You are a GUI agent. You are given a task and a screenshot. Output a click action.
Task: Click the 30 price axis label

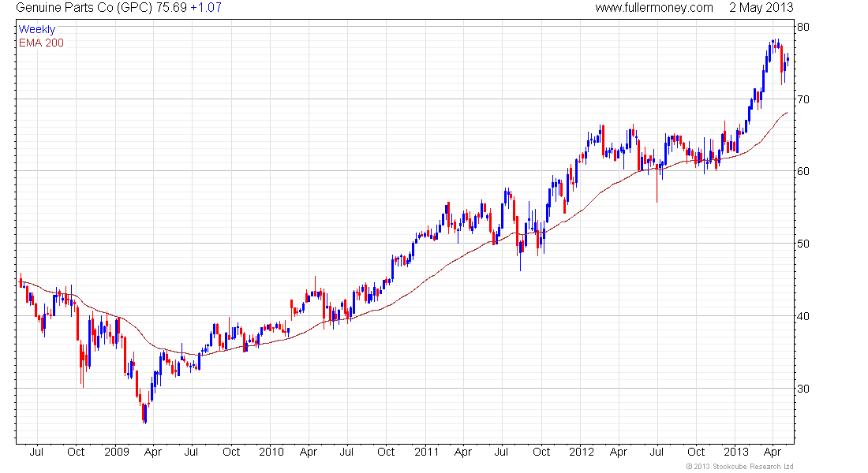click(803, 389)
